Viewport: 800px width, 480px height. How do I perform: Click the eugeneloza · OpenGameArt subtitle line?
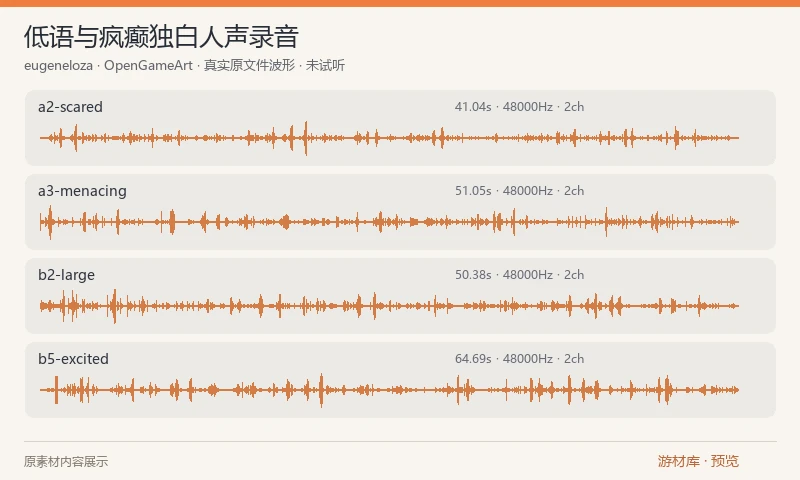pos(184,65)
